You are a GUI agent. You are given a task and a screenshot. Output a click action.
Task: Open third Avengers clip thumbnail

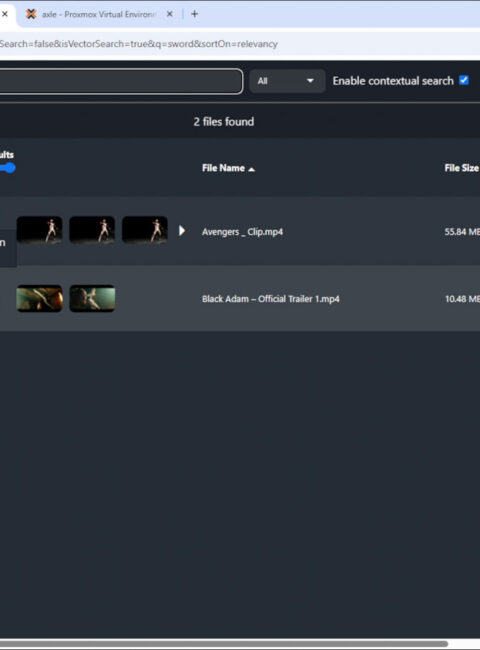coord(145,230)
